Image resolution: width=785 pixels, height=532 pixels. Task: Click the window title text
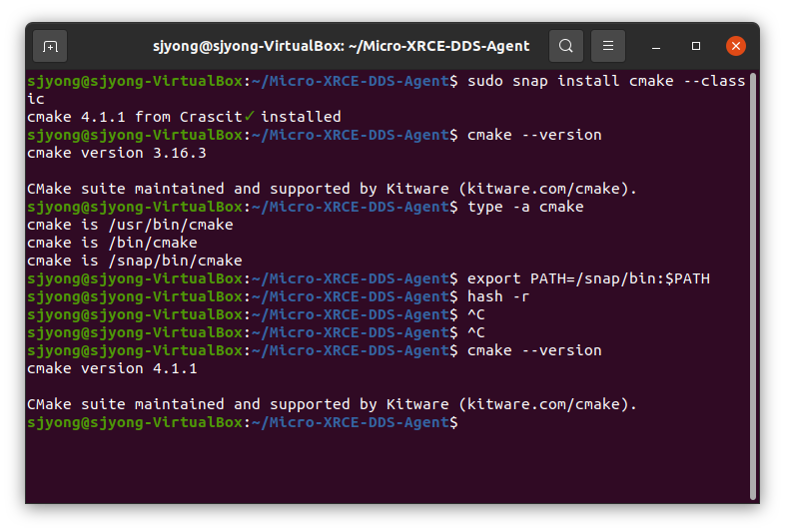(341, 46)
